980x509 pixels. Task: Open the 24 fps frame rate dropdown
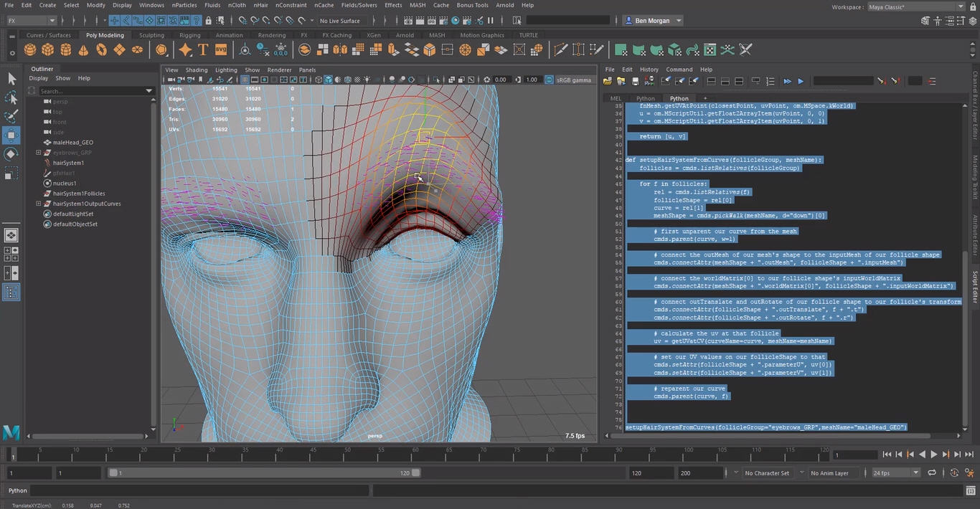(x=895, y=473)
